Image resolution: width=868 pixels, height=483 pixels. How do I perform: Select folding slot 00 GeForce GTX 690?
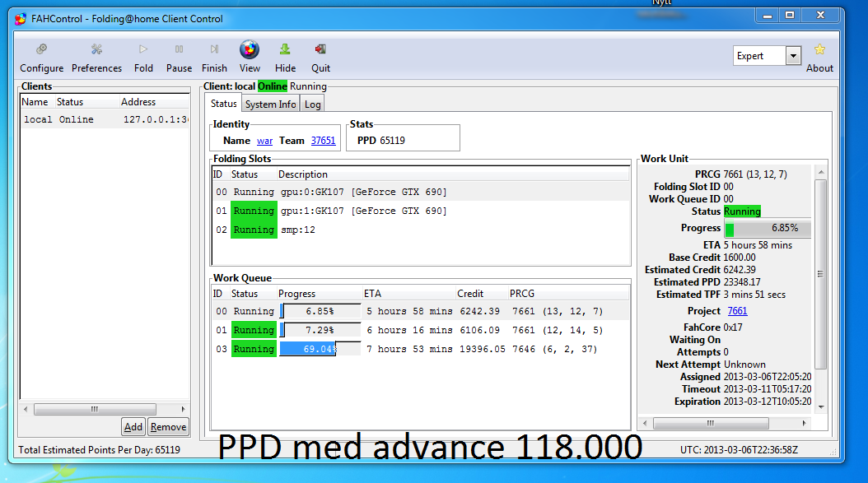click(421, 192)
